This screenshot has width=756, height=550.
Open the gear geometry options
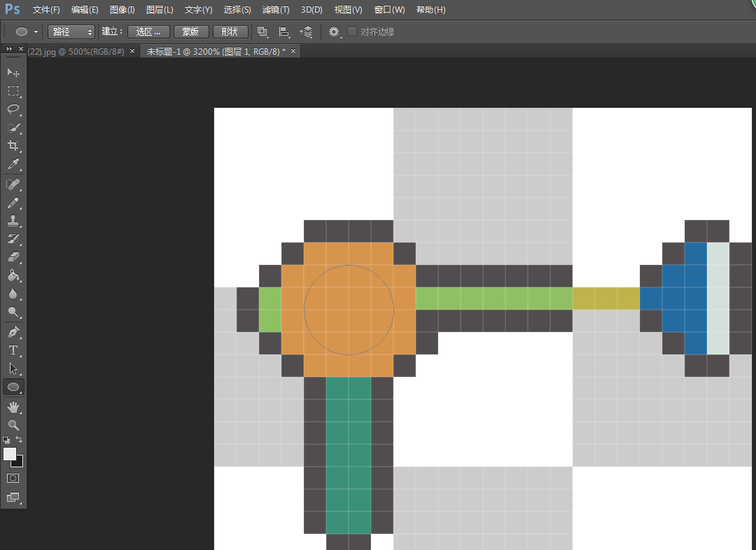334,32
